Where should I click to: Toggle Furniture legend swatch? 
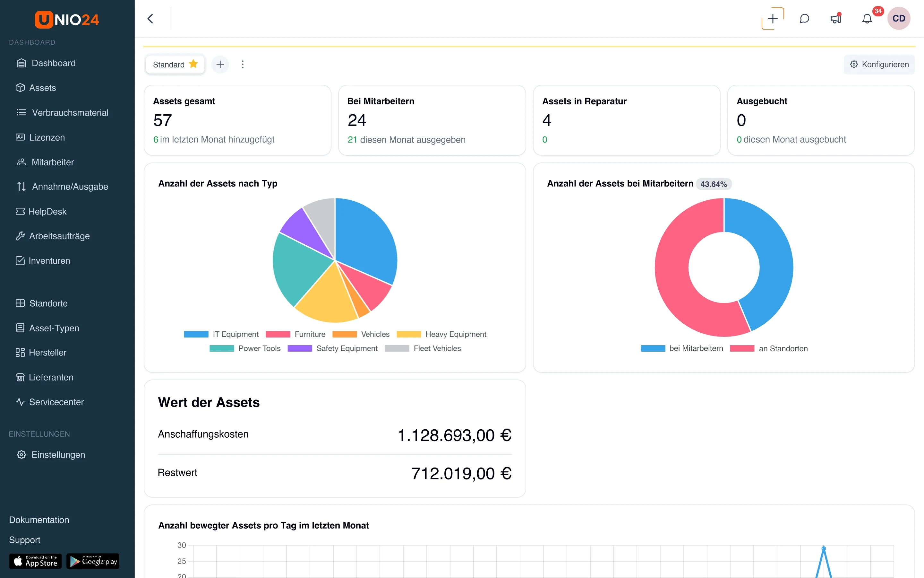click(278, 334)
